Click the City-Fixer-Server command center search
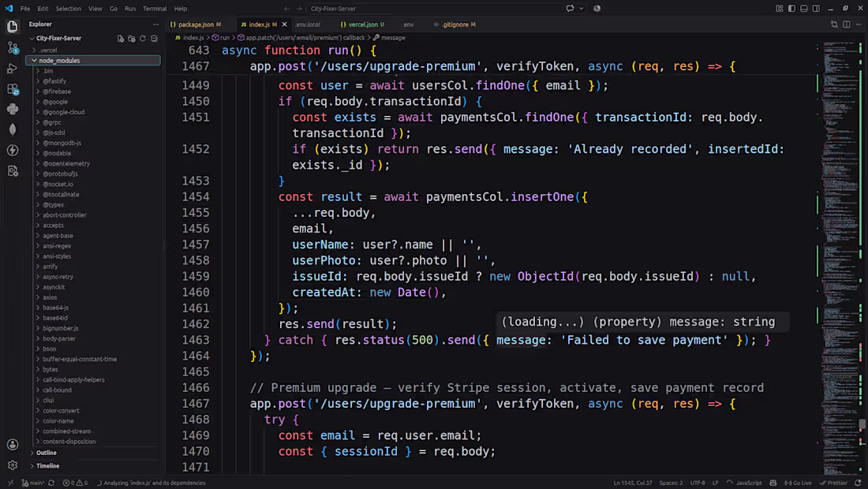This screenshot has width=868, height=489. pyautogui.click(x=435, y=9)
